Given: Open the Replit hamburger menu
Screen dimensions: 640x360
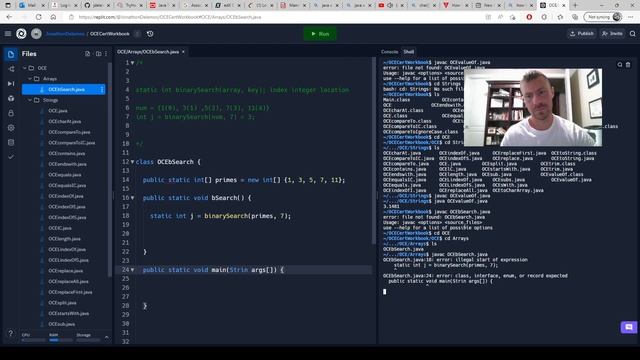Looking at the screenshot, I should [x=8, y=34].
